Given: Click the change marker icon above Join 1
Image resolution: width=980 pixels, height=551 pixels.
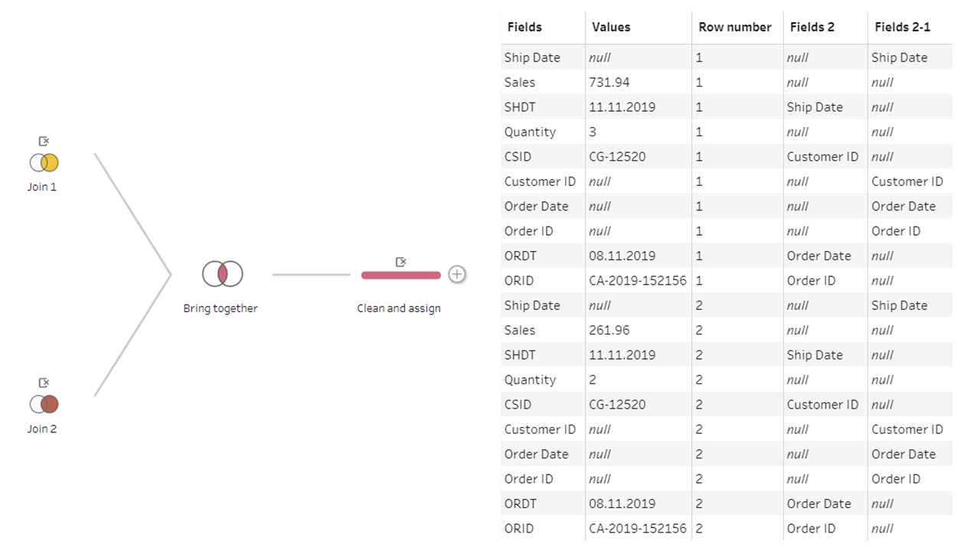Looking at the screenshot, I should pos(44,141).
